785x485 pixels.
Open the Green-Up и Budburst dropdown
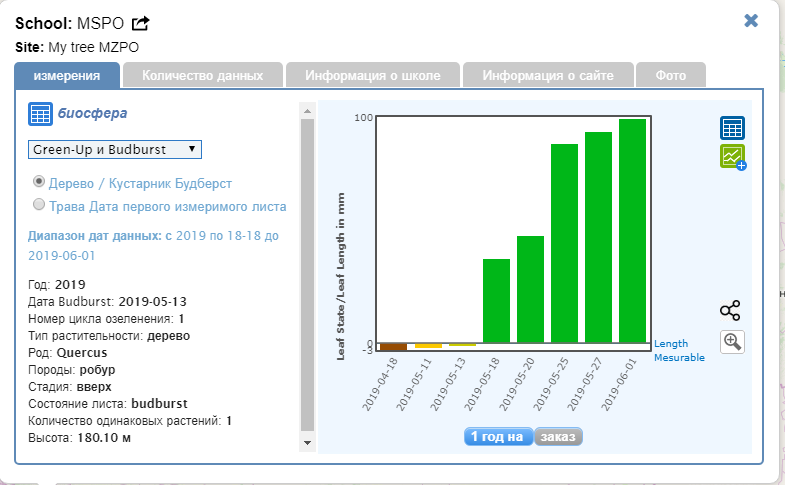point(114,149)
